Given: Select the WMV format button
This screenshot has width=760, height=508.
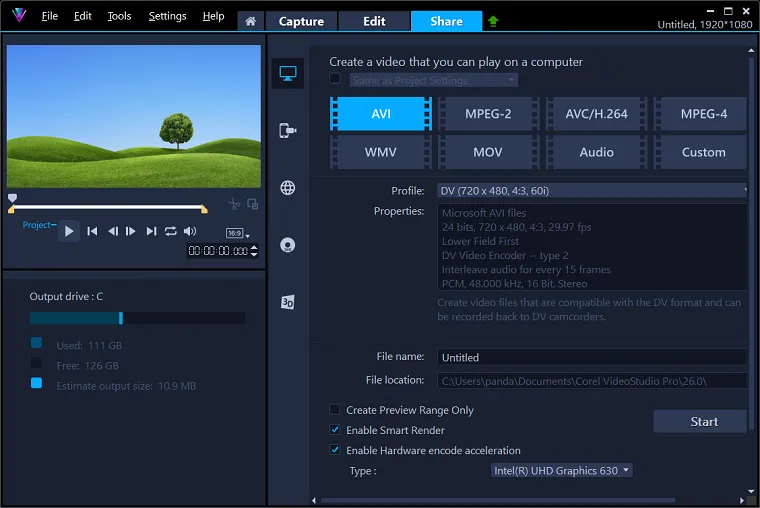Looking at the screenshot, I should pos(381,152).
